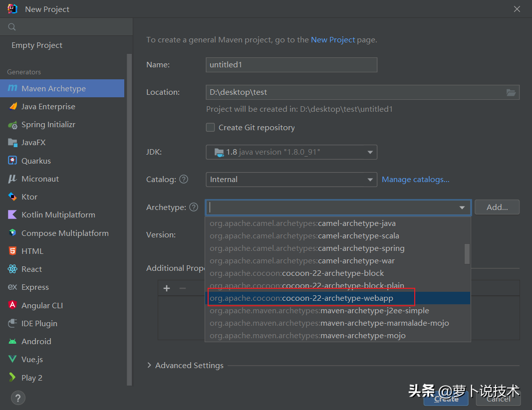This screenshot has width=532, height=410.
Task: Click the Express icon
Action: (12, 287)
